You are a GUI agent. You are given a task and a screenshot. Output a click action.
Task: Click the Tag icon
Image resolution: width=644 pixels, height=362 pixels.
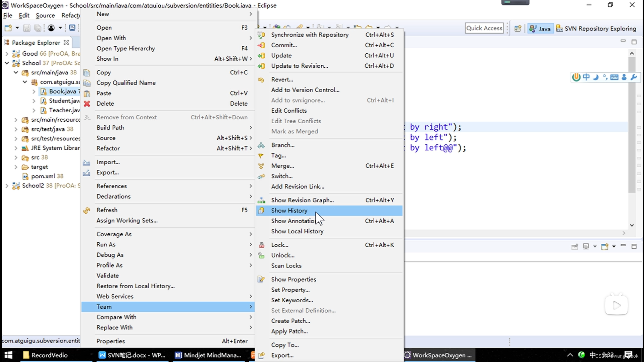pyautogui.click(x=261, y=156)
